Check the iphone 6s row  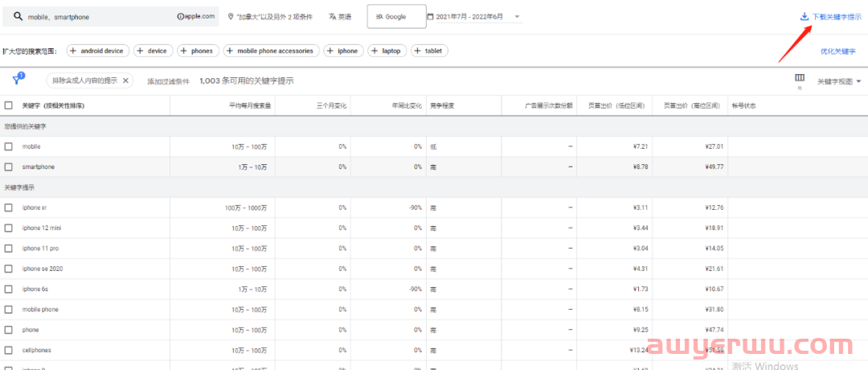coord(8,289)
